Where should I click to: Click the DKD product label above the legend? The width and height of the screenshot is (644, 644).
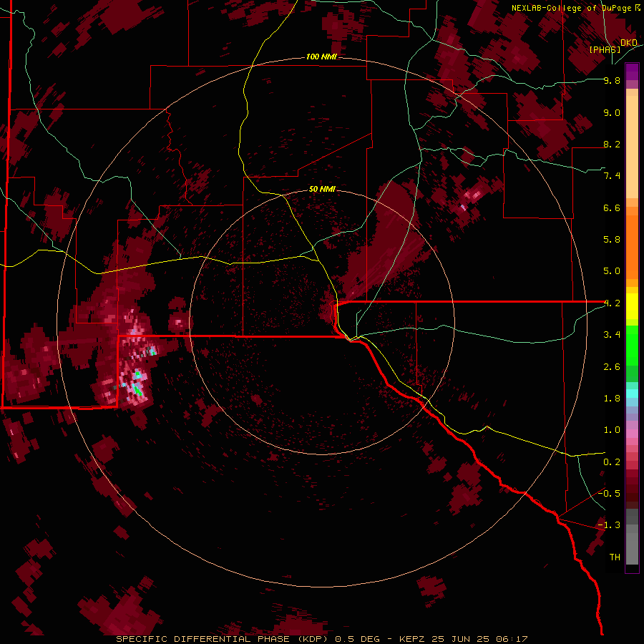(629, 42)
